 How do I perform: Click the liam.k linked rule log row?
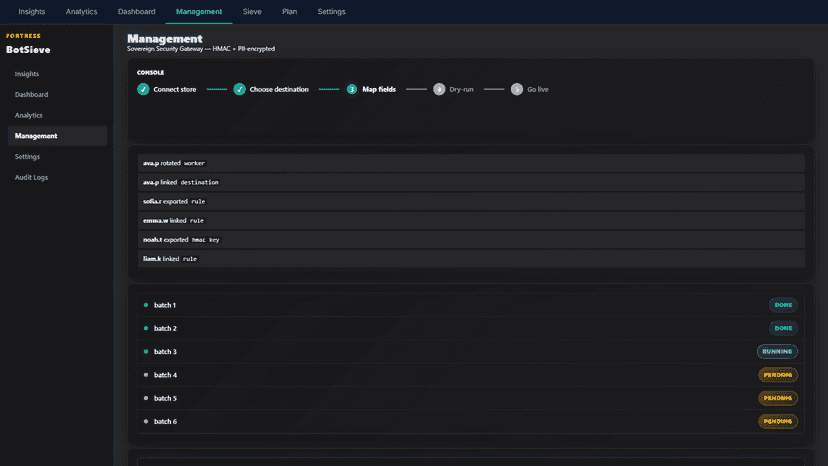[471, 259]
